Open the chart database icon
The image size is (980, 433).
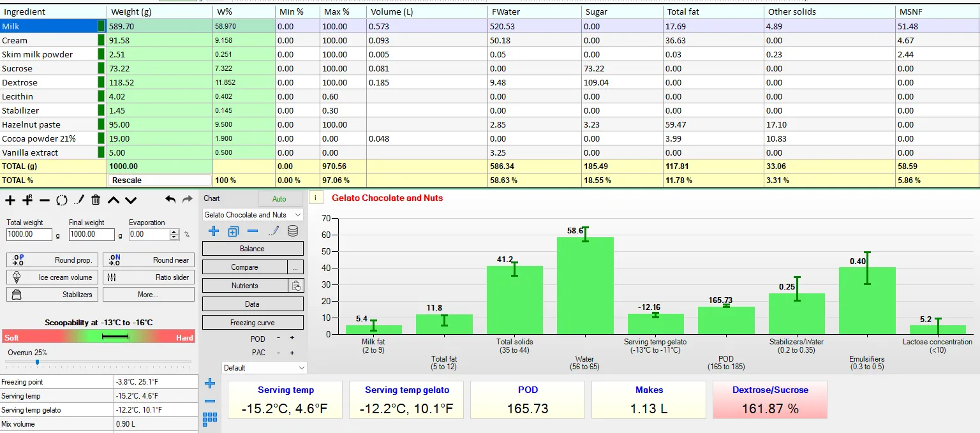[293, 231]
